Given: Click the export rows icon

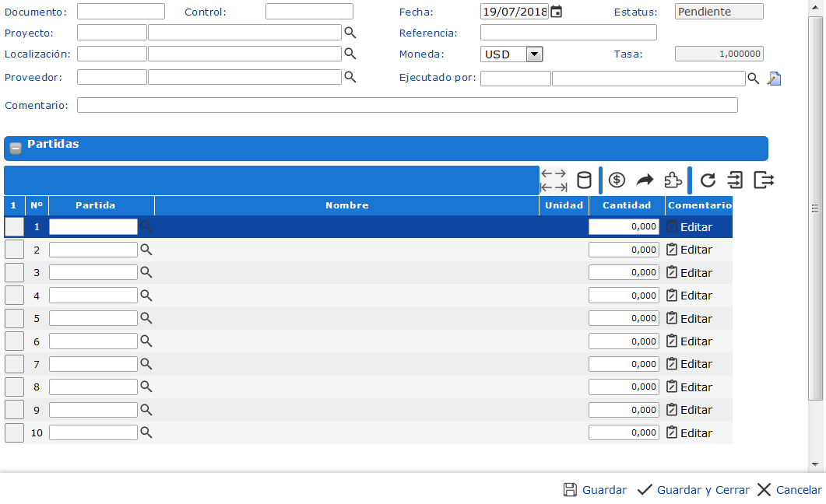Looking at the screenshot, I should (x=764, y=180).
